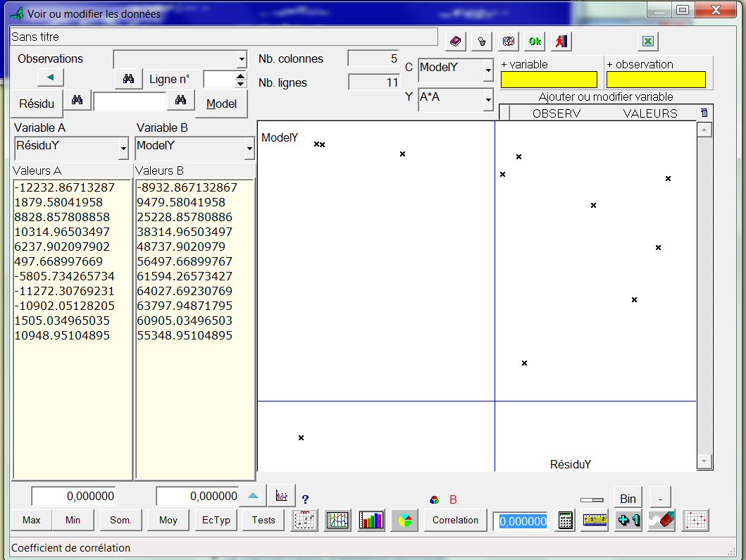Increase the Ligne n° spinner value
This screenshot has width=746, height=560.
click(241, 75)
